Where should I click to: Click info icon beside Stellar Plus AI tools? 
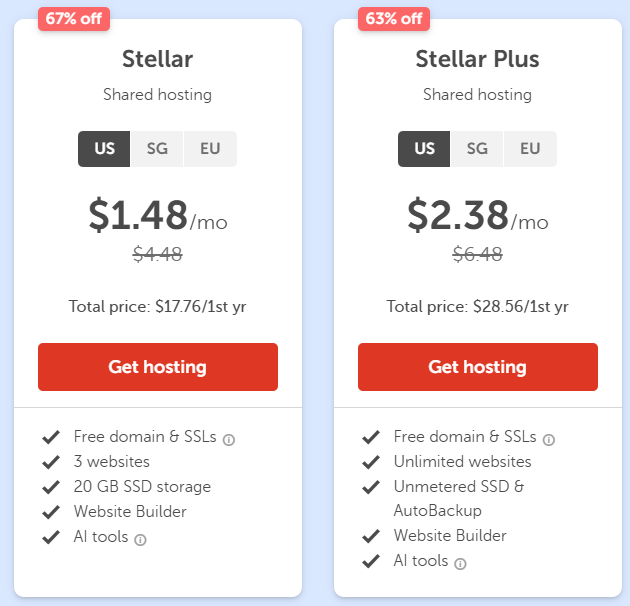pyautogui.click(x=460, y=564)
